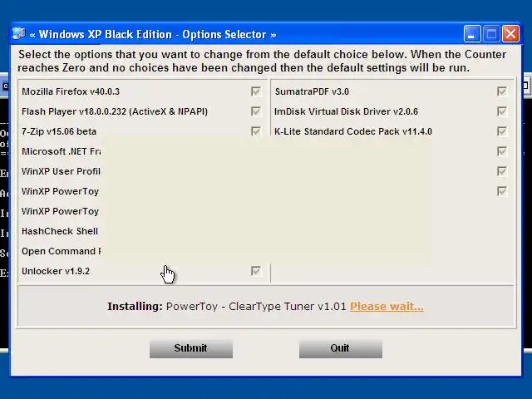The height and width of the screenshot is (399, 532).
Task: Click the 'Microsoft .NET Fr' option label
Action: [x=62, y=151]
